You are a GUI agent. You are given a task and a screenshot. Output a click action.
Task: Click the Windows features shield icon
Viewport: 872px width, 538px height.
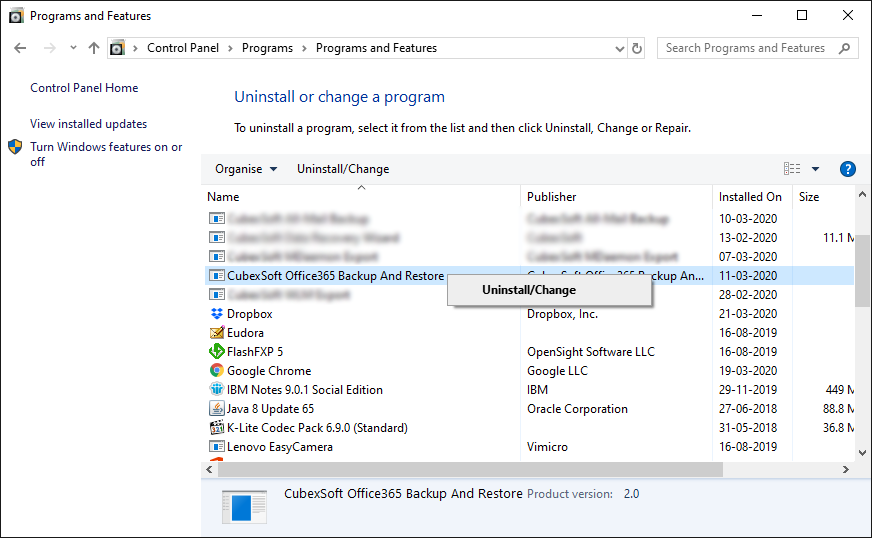(x=15, y=147)
